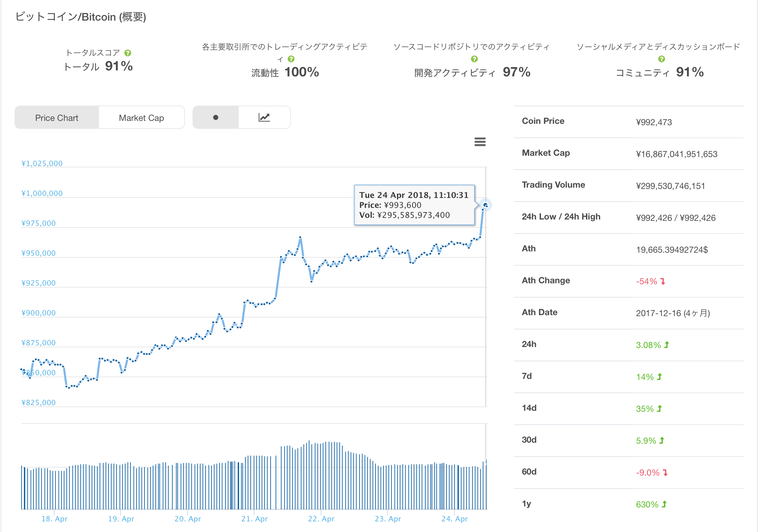759x532 pixels.
Task: Click Coin Price value ¥992,473
Action: click(x=654, y=122)
